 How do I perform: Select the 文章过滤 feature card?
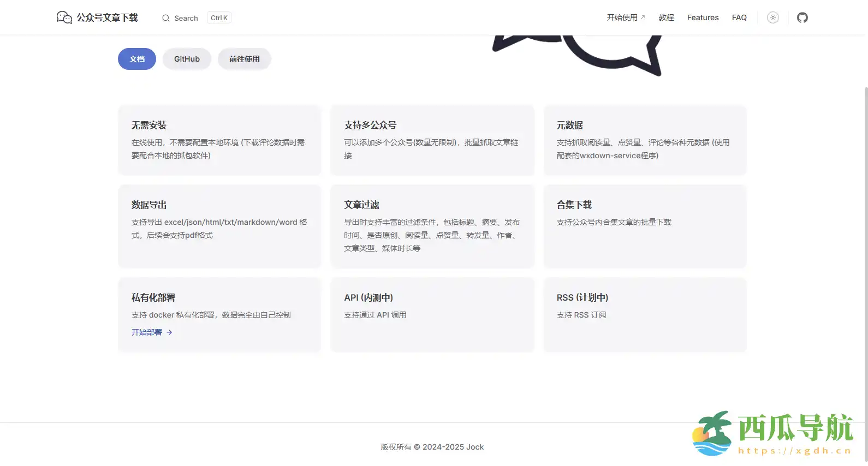432,226
